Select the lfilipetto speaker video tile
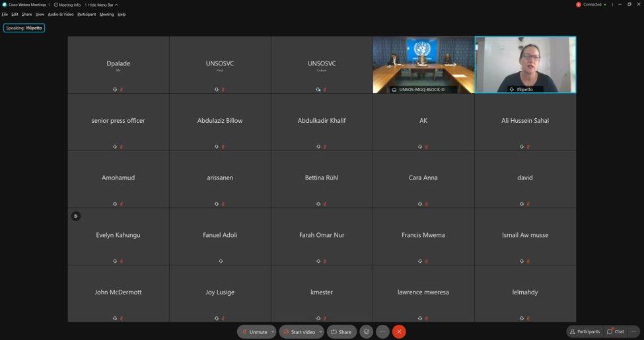The height and width of the screenshot is (340, 644). [x=525, y=64]
